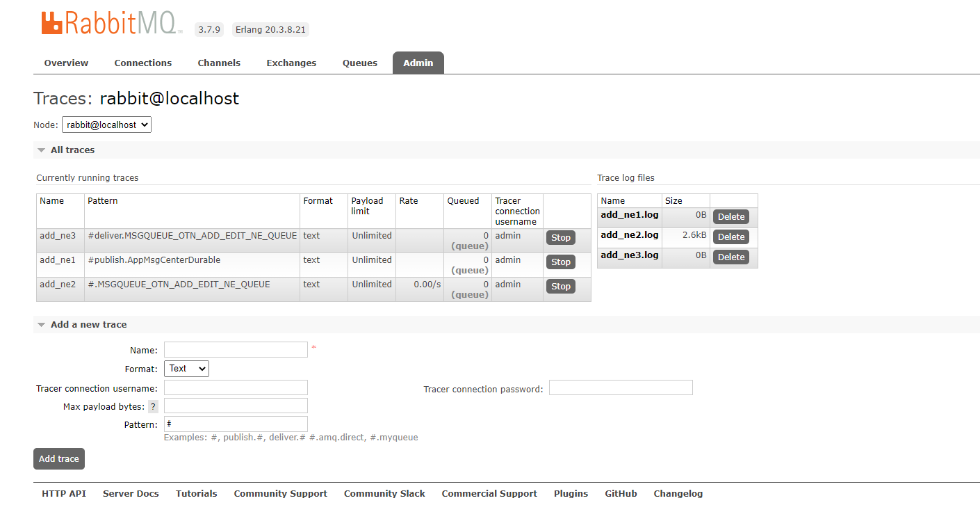Click the #publish.AppMsgCenterDurable pattern cell
This screenshot has width=980, height=528.
[x=193, y=265]
